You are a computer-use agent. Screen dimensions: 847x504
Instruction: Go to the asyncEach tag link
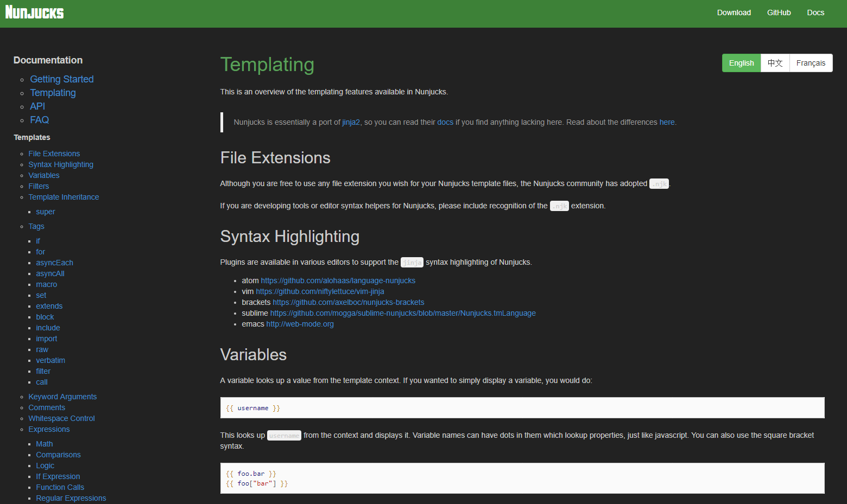click(54, 263)
